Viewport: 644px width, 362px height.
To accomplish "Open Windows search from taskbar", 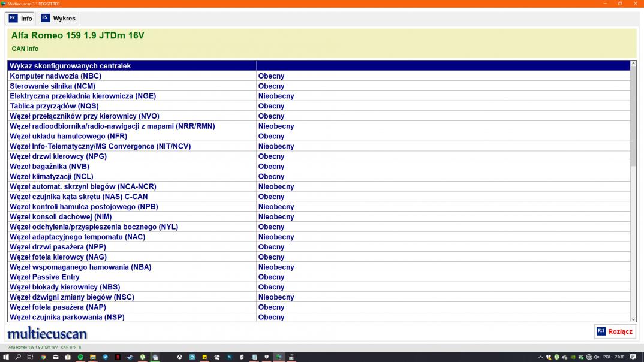I will [x=18, y=357].
